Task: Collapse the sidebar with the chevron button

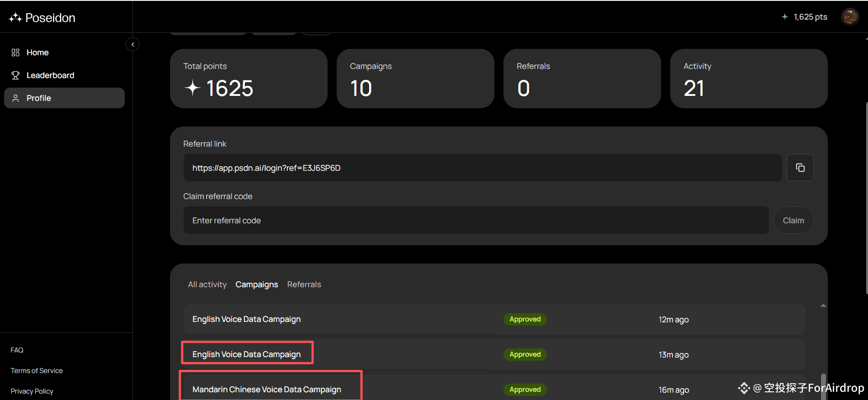Action: click(132, 44)
